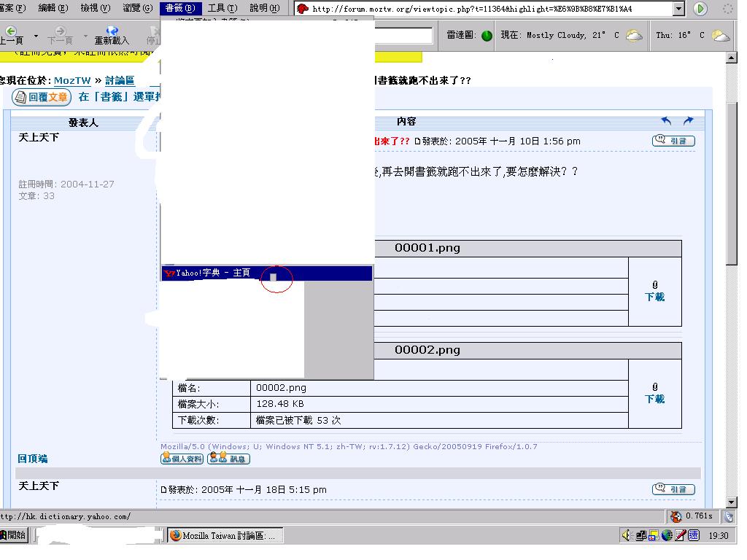The image size is (747, 560).
Task: Open the 說明(H) menu
Action: [265, 8]
